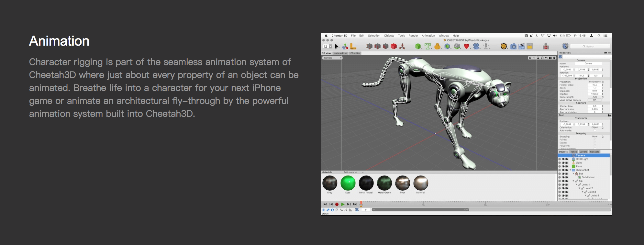Collapse the Joint.2 tree node
644x245 pixels.
tap(579, 188)
